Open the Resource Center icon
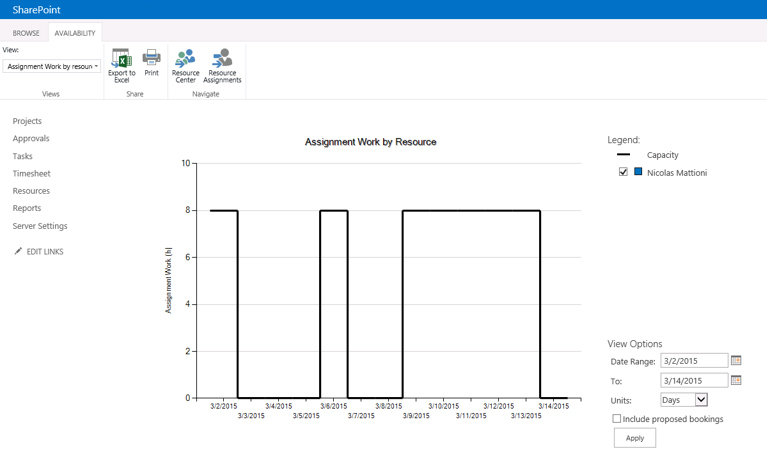This screenshot has height=467, width=767. point(185,59)
